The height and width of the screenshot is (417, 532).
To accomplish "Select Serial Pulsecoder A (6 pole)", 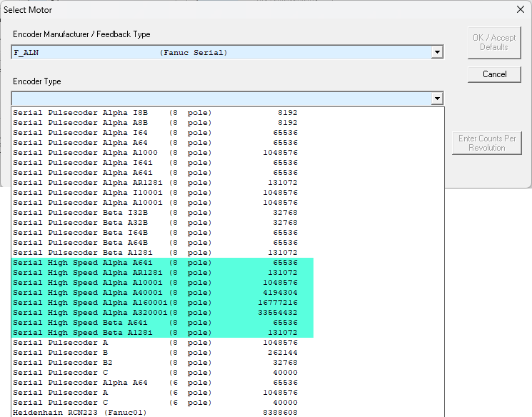I will coord(228,393).
